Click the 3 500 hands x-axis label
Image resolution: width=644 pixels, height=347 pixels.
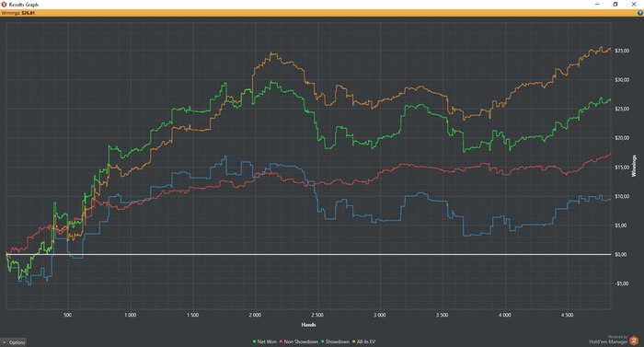click(x=443, y=316)
